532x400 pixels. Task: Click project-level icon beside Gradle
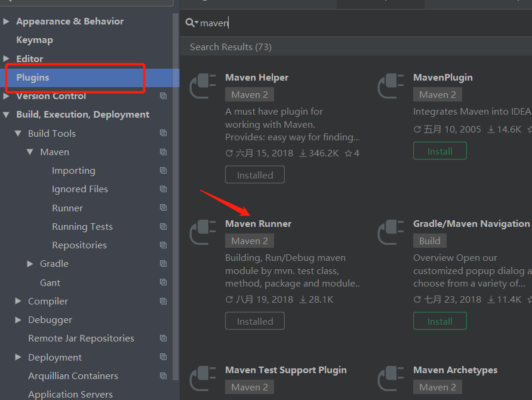[x=163, y=264]
